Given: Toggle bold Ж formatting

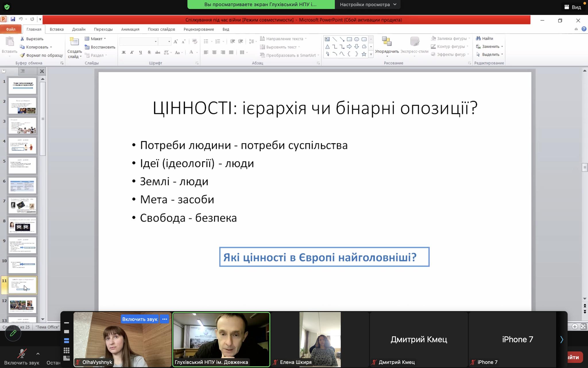Looking at the screenshot, I should (x=124, y=52).
